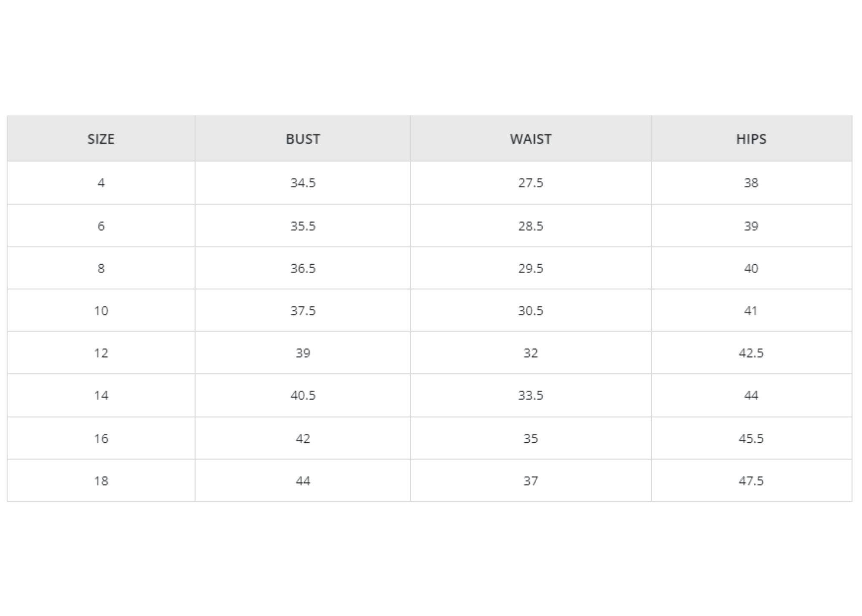Viewport: 862px width, 616px height.
Task: Click the bust value 40.5
Action: pos(303,395)
